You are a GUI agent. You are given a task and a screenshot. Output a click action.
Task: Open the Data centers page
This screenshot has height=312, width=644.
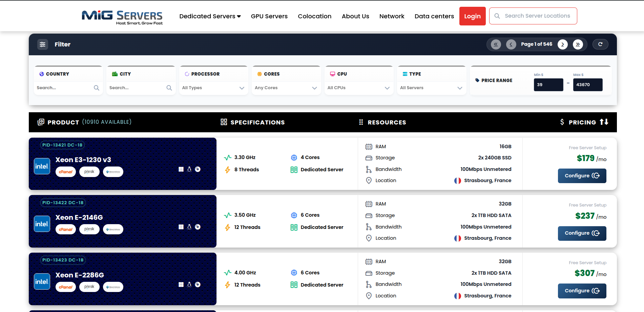(x=434, y=16)
